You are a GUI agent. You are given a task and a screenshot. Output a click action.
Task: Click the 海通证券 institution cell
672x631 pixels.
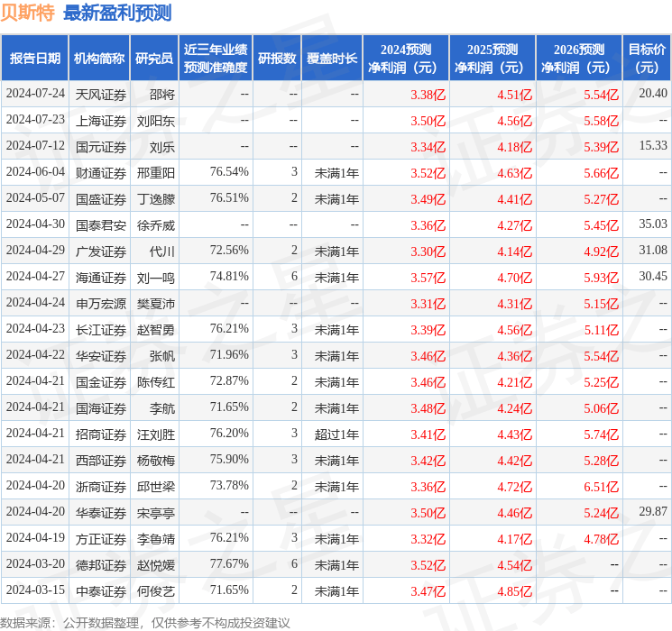pos(101,278)
